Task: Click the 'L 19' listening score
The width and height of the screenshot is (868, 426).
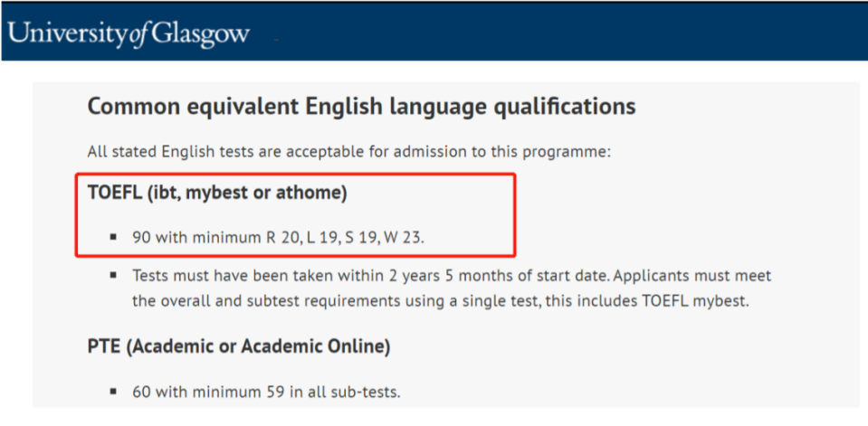Action: [x=321, y=238]
